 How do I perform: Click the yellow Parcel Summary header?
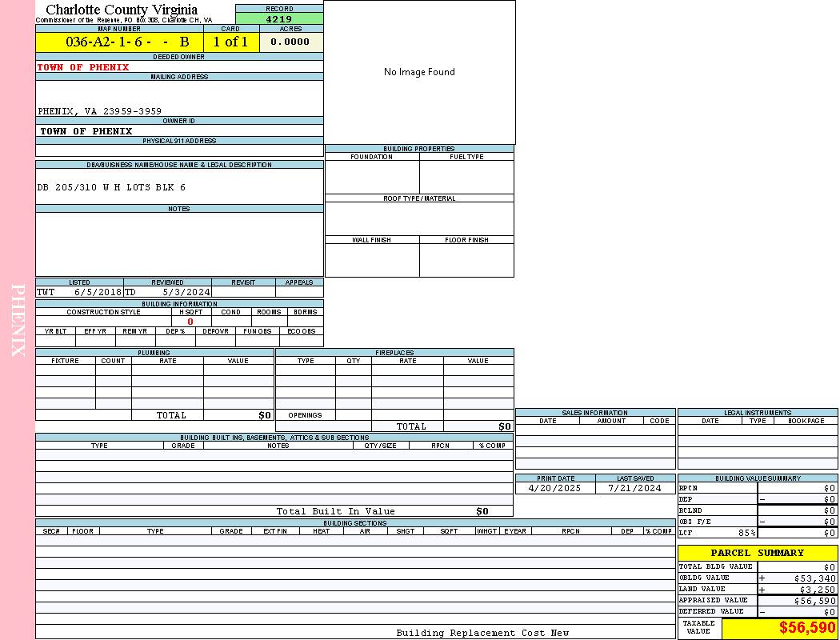point(757,553)
